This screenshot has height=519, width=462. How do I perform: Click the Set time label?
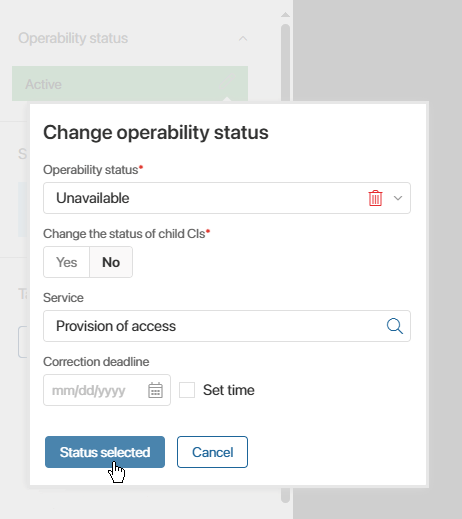click(x=229, y=390)
